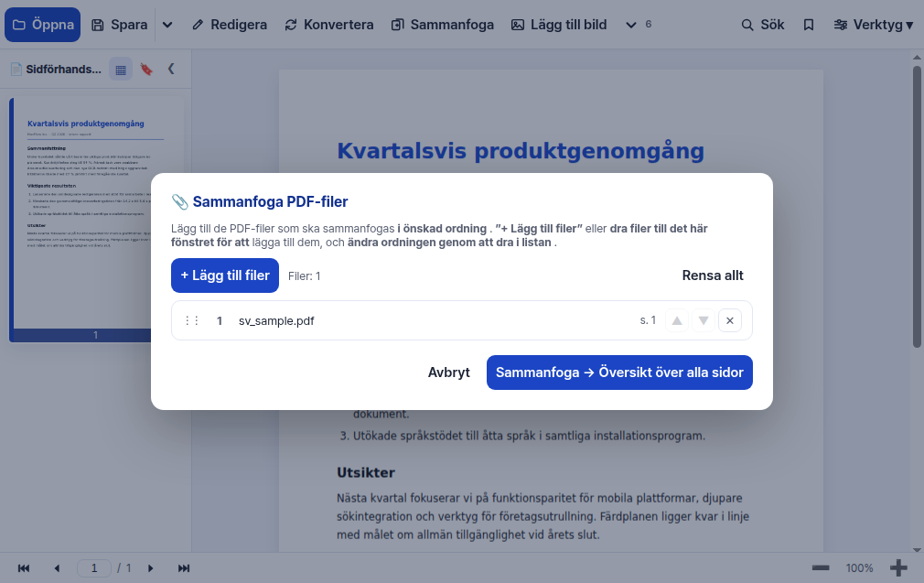Go to last page button
The image size is (924, 583).
(x=184, y=568)
